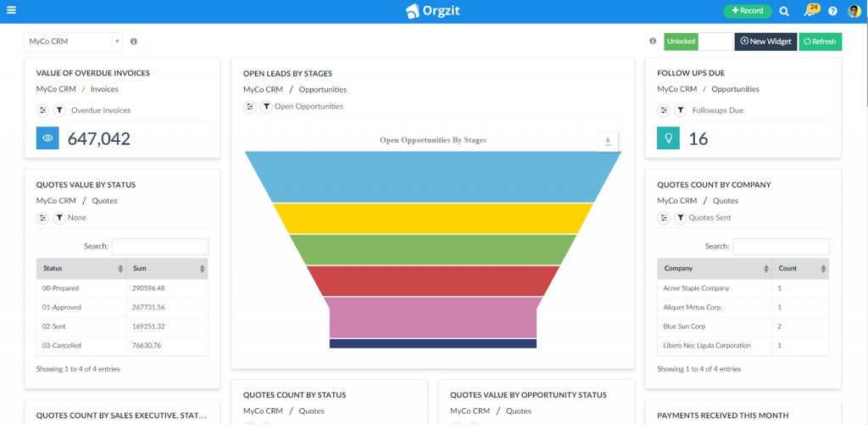
Task: Click the yellow funnel stage
Action: click(x=433, y=218)
